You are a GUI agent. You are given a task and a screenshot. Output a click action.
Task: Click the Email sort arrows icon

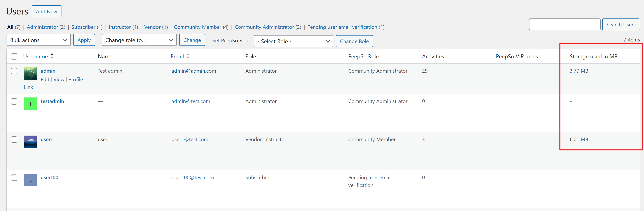(188, 56)
